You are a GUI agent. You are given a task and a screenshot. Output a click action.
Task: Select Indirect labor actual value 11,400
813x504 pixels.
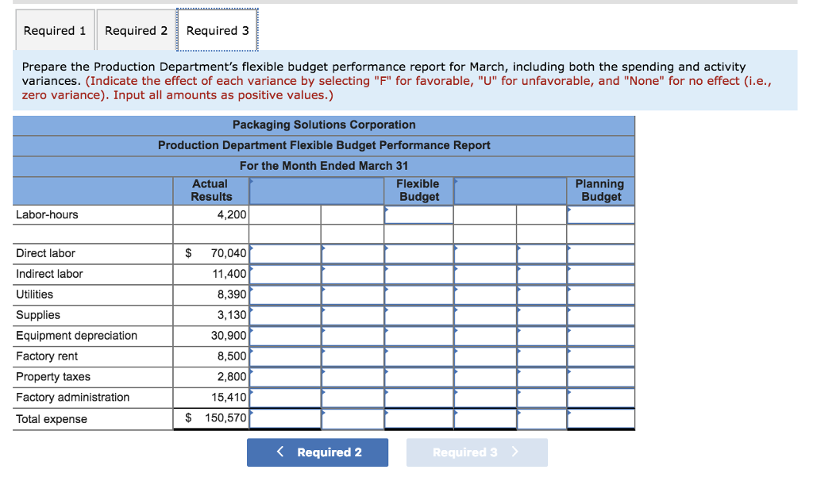click(229, 274)
